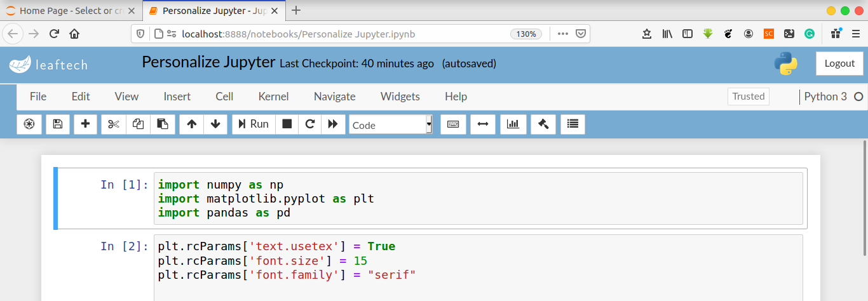Open the command palette keyboard icon
Image resolution: width=868 pixels, height=301 pixels.
point(453,124)
